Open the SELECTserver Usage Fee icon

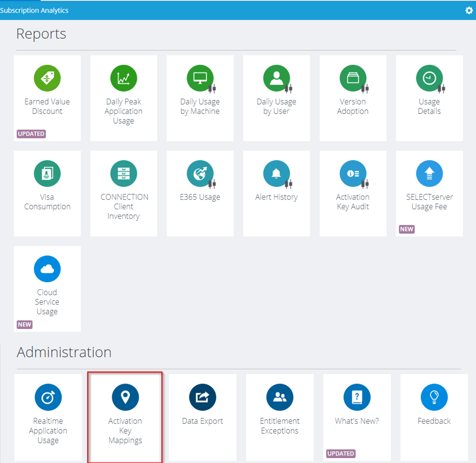tap(429, 173)
